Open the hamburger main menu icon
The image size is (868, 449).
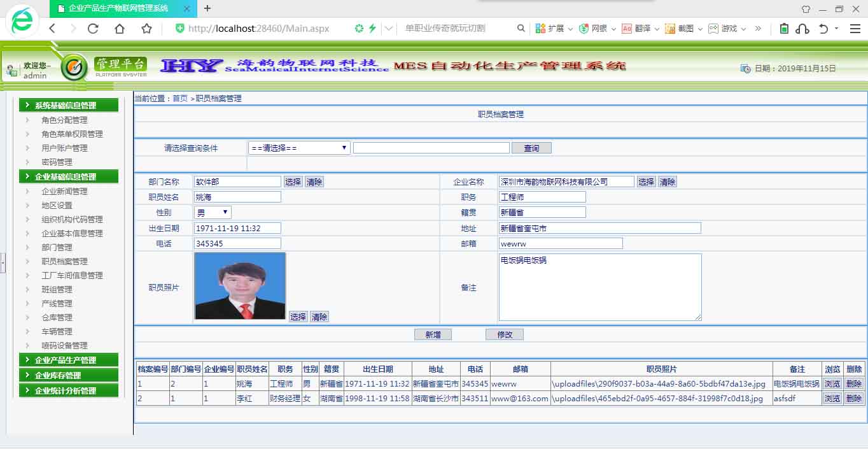click(x=855, y=29)
